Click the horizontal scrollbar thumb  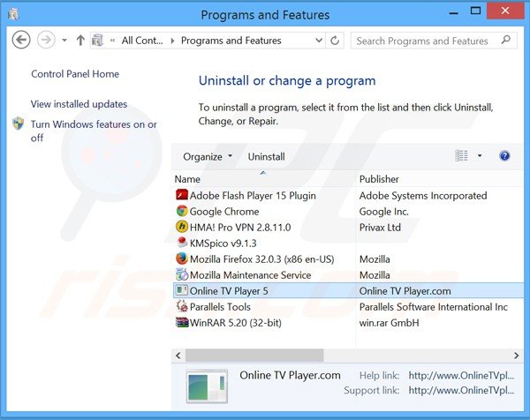(254, 356)
